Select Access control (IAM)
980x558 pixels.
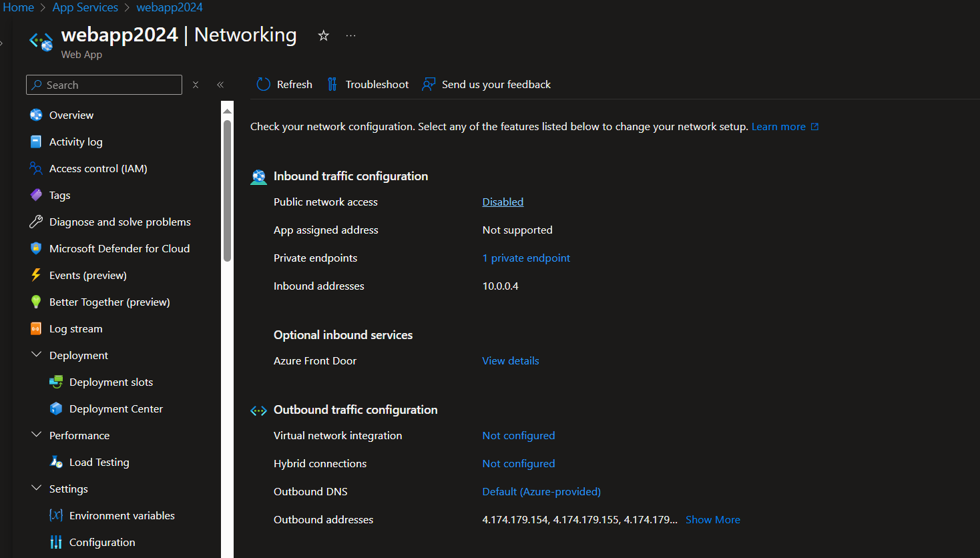pyautogui.click(x=98, y=168)
